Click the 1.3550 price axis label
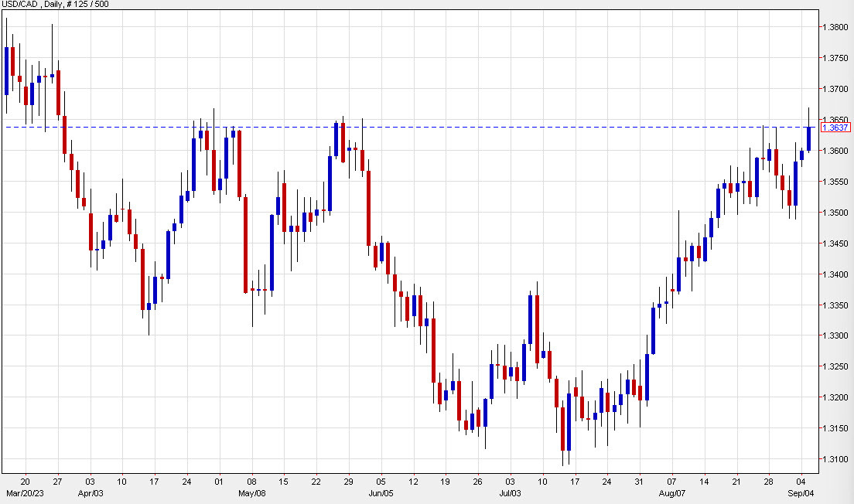854x504 pixels. (835, 182)
